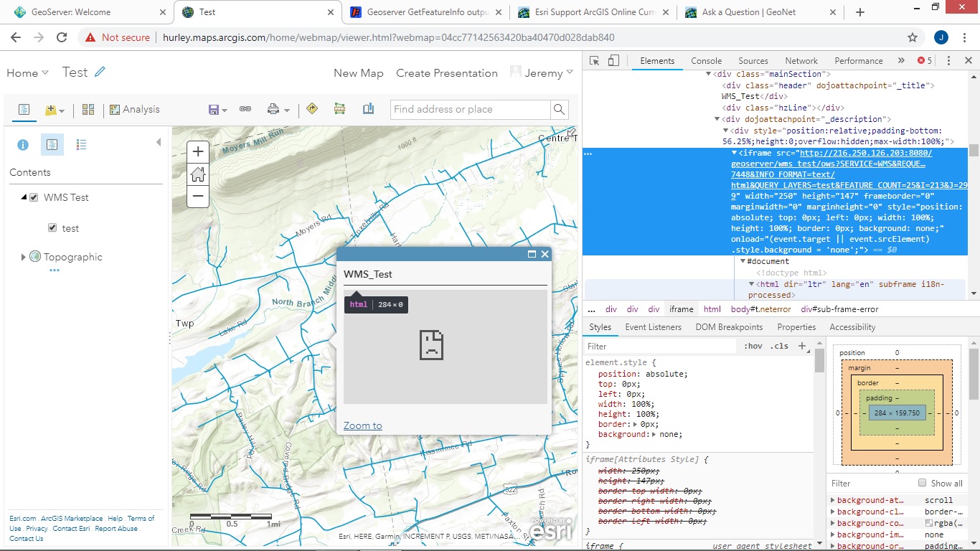
Task: Show more DevTools tabs chevron
Action: coord(901,61)
